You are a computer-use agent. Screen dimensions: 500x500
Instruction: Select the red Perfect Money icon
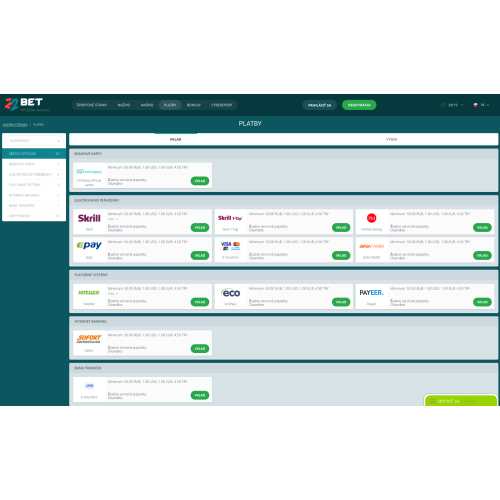[371, 218]
